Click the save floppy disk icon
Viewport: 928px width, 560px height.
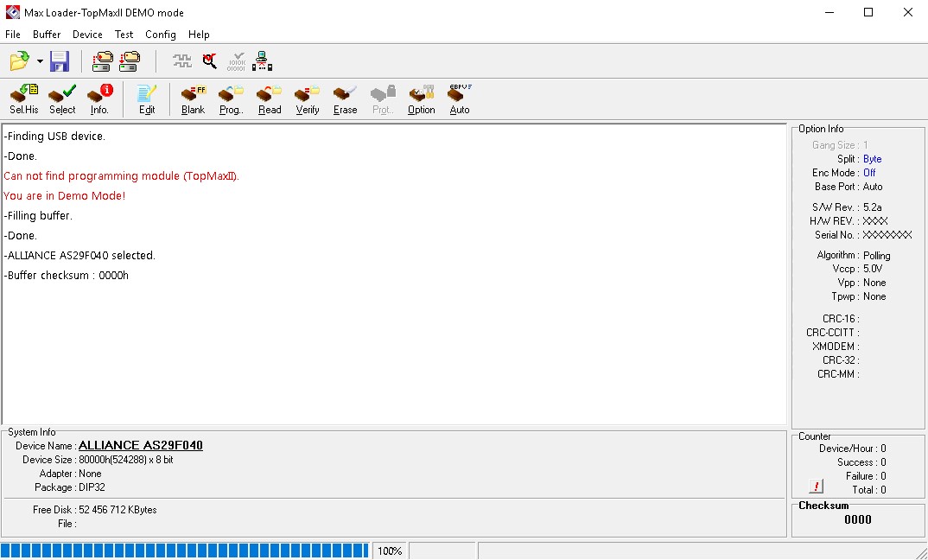(59, 61)
